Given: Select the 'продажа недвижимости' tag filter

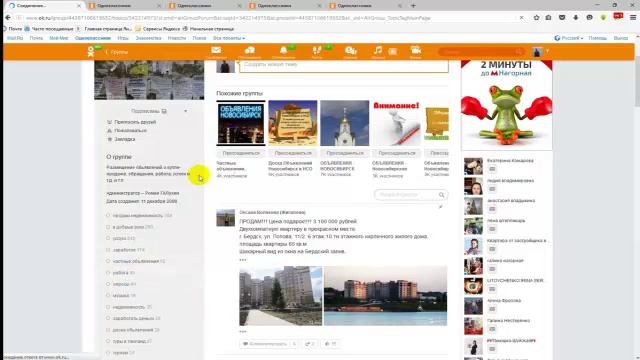Looking at the screenshot, I should (139, 216).
